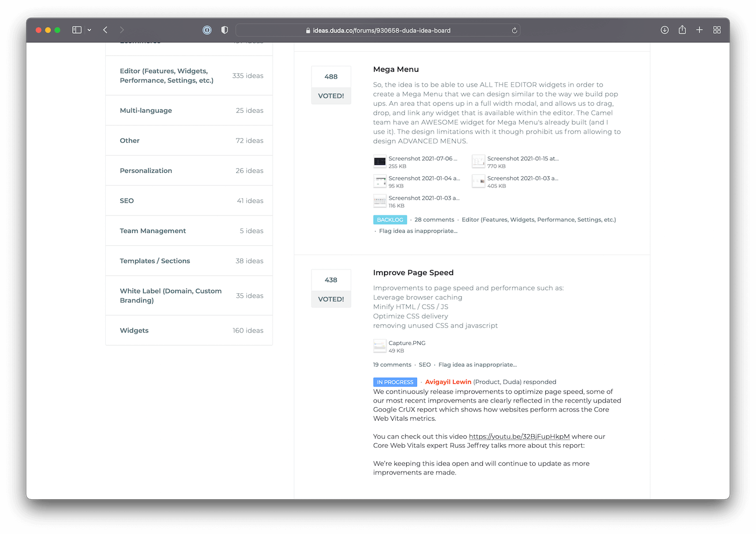The height and width of the screenshot is (534, 756).
Task: Click the '72 ideas' count
Action: [x=249, y=141]
